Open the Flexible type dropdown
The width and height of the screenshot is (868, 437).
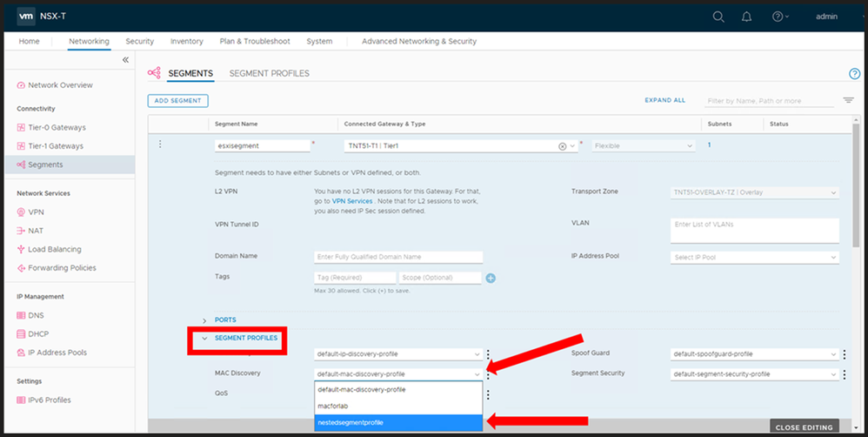[643, 145]
